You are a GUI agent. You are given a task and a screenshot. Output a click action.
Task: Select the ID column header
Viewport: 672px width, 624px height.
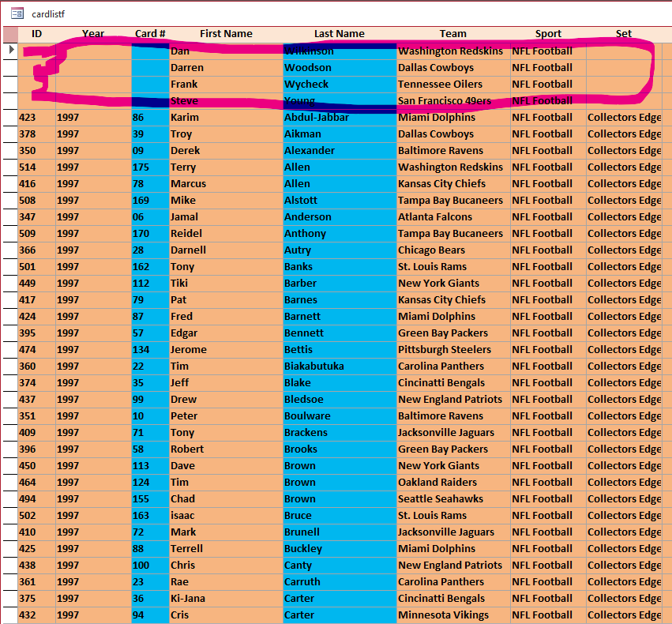36,34
